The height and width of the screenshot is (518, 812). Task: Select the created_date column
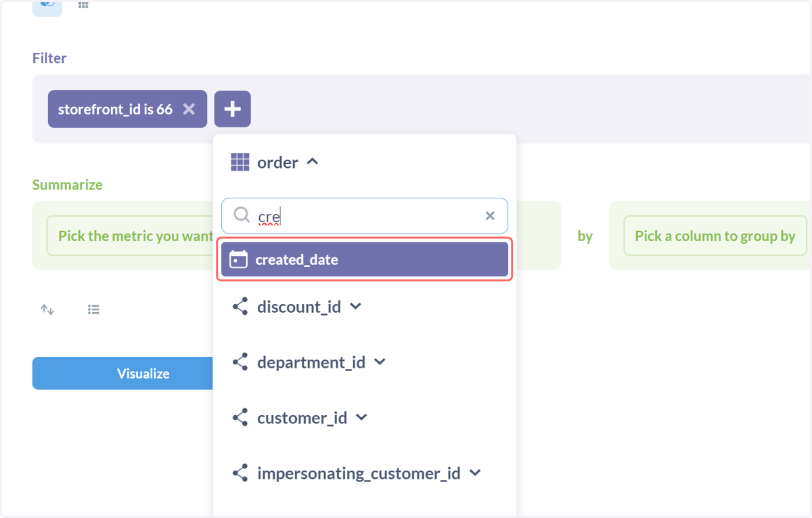[365, 259]
